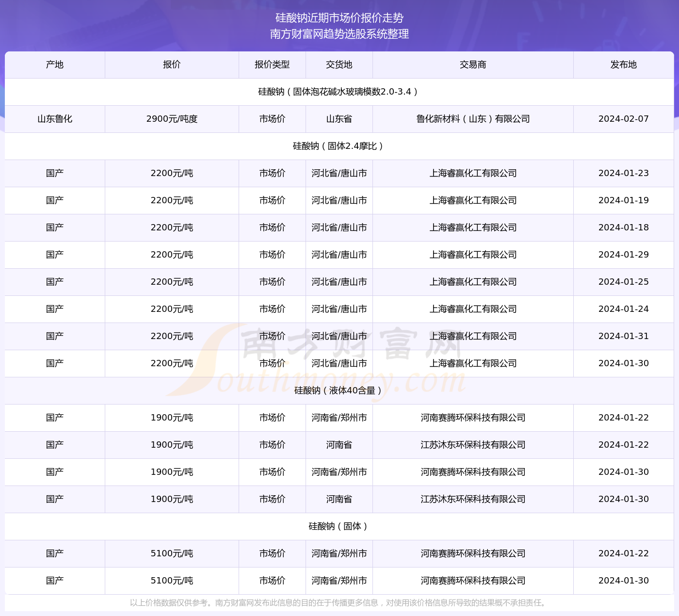Click 国产 in the 2024-01-25 row
679x616 pixels.
click(x=55, y=282)
